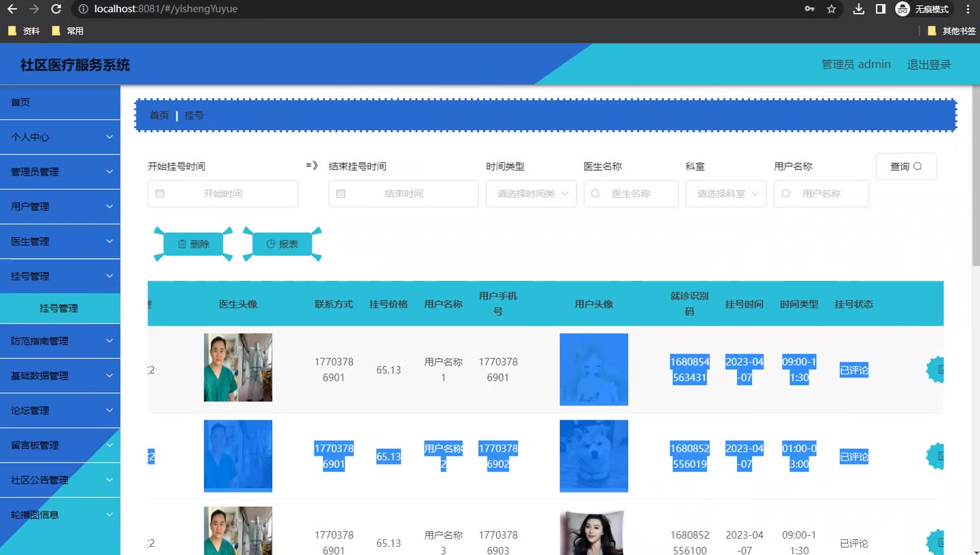Click the 查询 search button
Viewport: 980px width, 555px height.
click(906, 167)
